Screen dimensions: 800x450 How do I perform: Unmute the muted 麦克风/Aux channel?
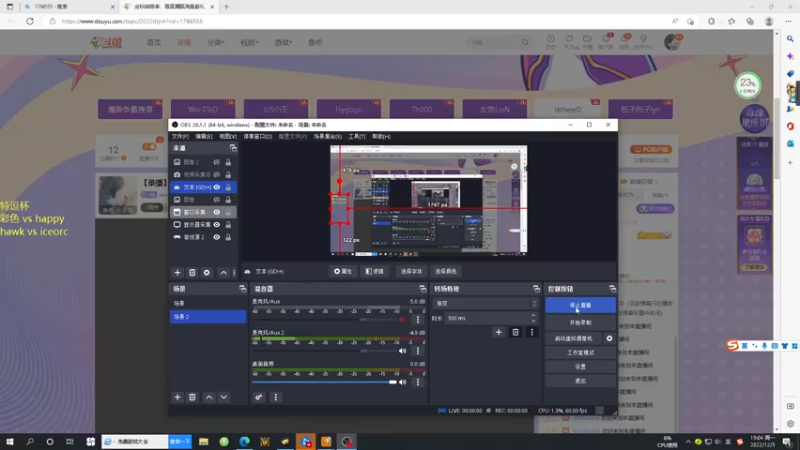coord(403,319)
